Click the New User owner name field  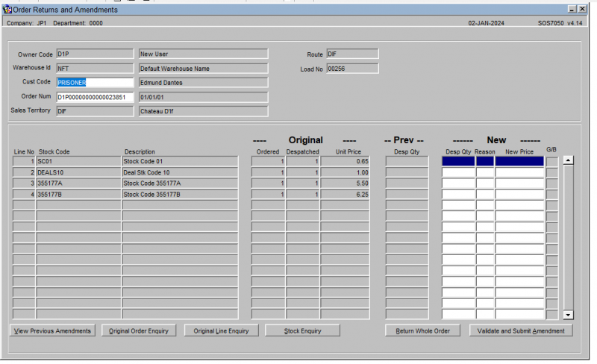203,54
